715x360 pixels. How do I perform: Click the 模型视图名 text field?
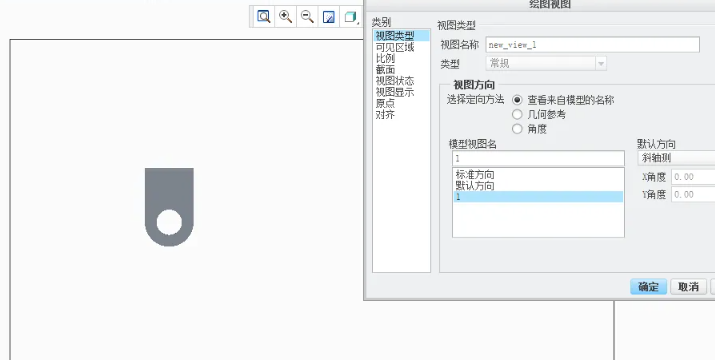point(538,158)
